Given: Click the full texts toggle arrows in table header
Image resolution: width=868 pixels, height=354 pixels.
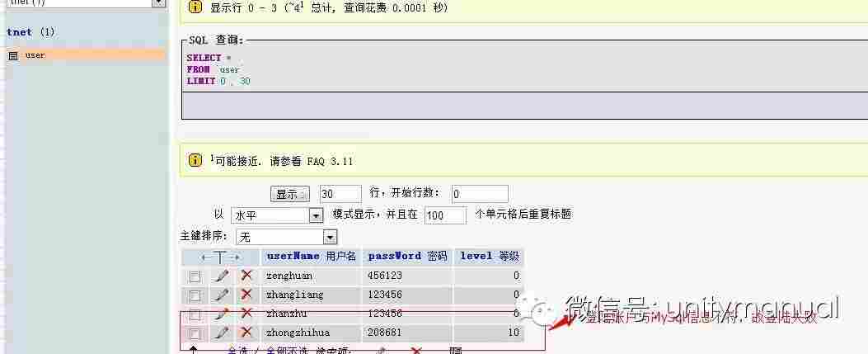Looking at the screenshot, I should (x=220, y=257).
